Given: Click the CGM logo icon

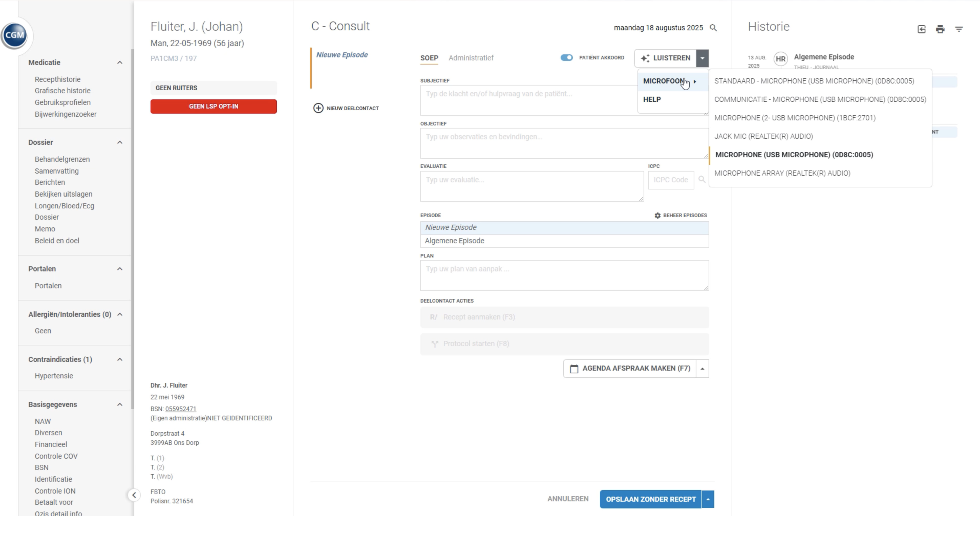Looking at the screenshot, I should click(x=14, y=35).
